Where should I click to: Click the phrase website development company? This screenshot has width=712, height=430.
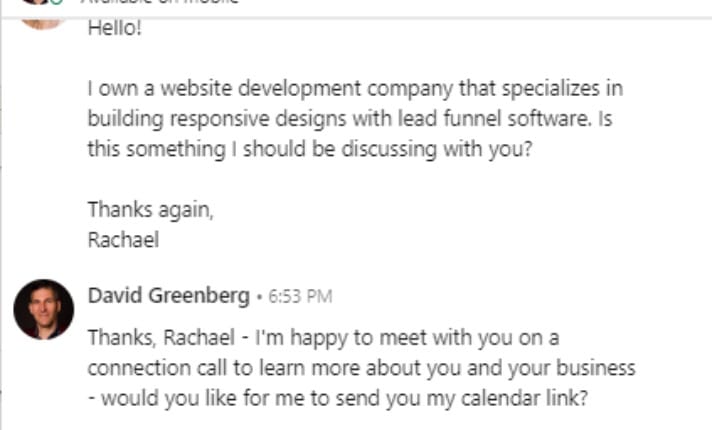click(307, 89)
